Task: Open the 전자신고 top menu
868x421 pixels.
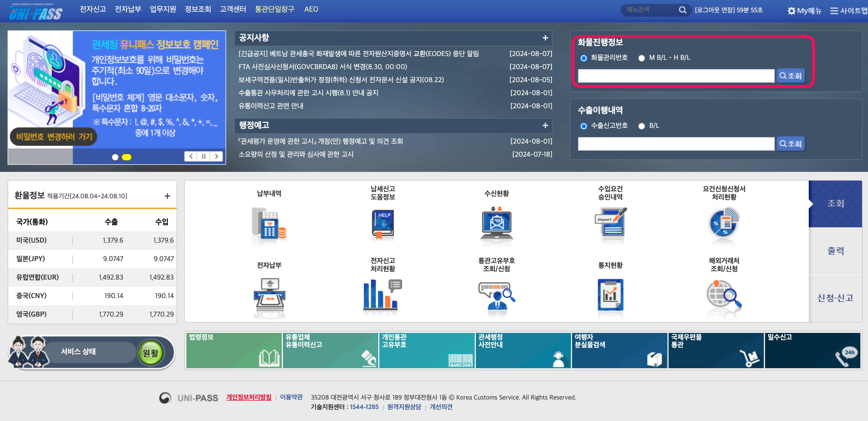Action: pos(93,9)
